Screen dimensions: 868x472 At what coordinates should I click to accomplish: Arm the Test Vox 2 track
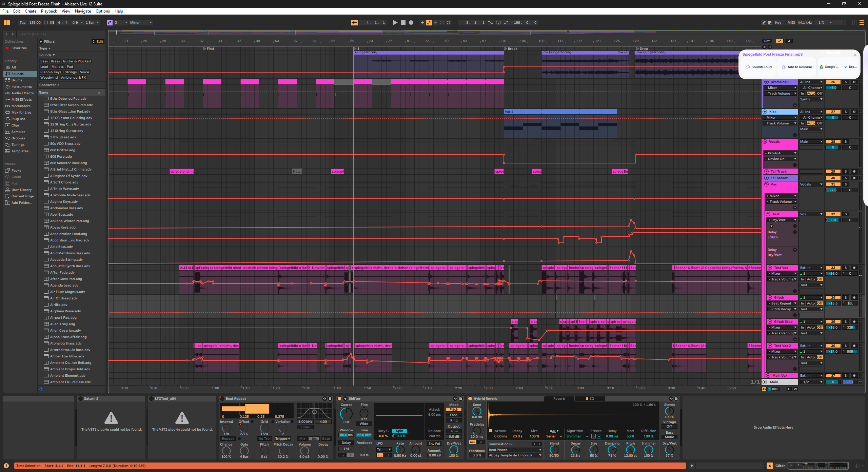click(854, 346)
